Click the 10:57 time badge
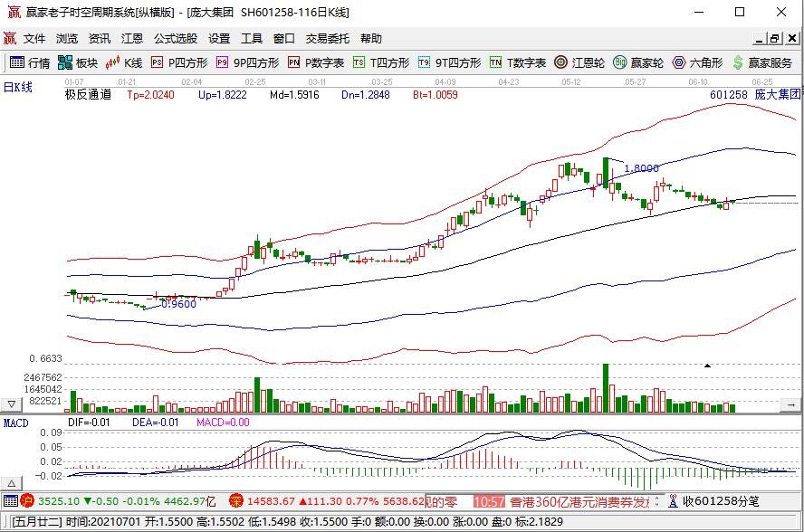 (x=489, y=501)
